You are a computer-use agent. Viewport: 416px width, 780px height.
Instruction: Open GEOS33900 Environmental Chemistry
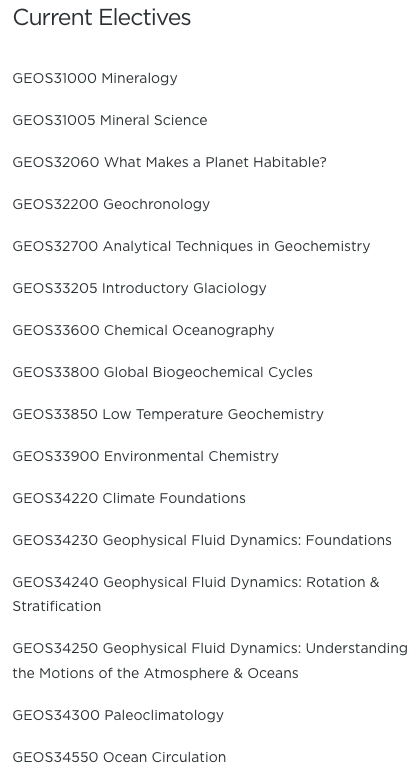(x=146, y=457)
